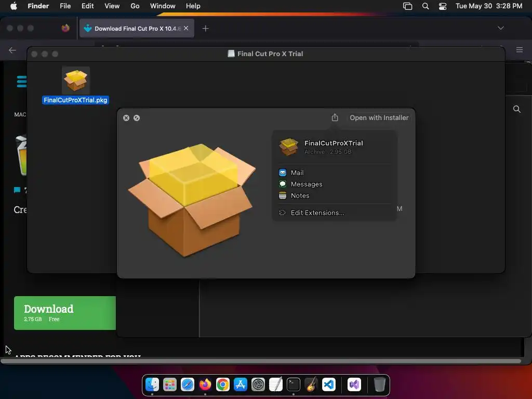Open Terminal from the Dock
Viewport: 532px width, 399px height.
293,385
